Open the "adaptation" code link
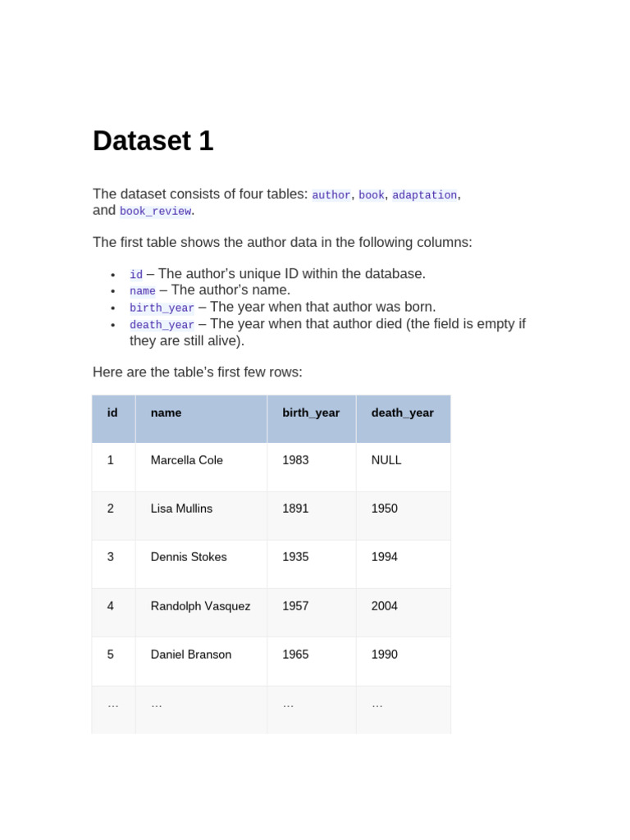 (x=424, y=195)
